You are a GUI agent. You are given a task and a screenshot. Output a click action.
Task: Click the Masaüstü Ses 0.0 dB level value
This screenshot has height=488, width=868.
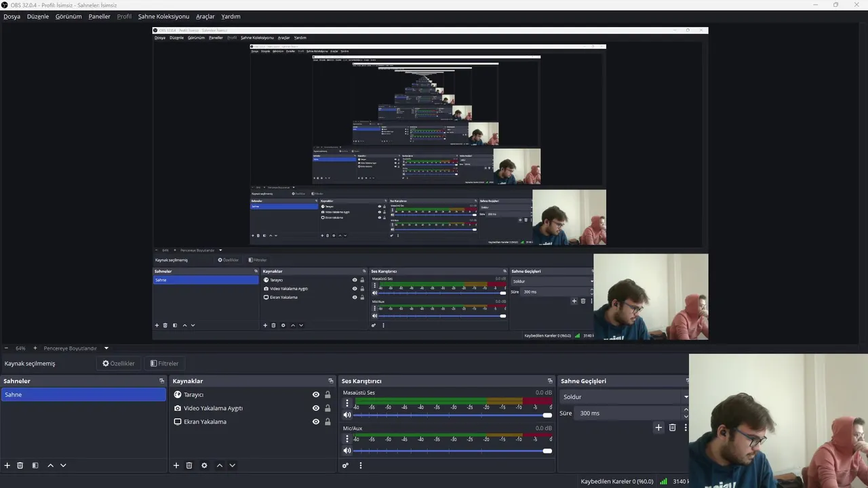pyautogui.click(x=544, y=392)
